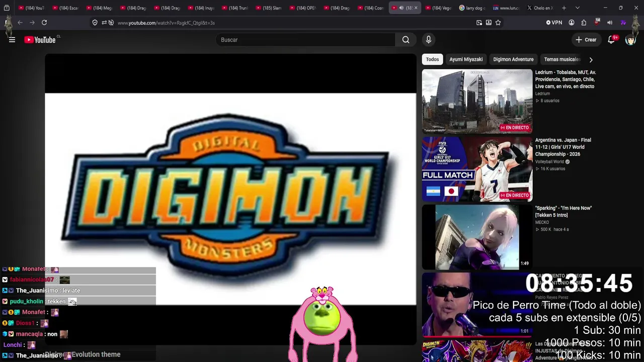Visit the MECKO channel name
Screen dimensions: 644x362
(542, 222)
